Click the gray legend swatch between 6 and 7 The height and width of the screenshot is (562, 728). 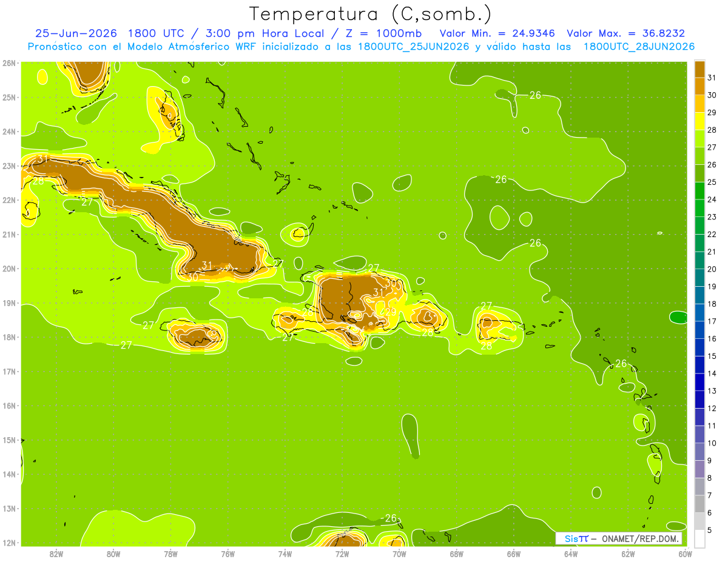click(x=700, y=504)
